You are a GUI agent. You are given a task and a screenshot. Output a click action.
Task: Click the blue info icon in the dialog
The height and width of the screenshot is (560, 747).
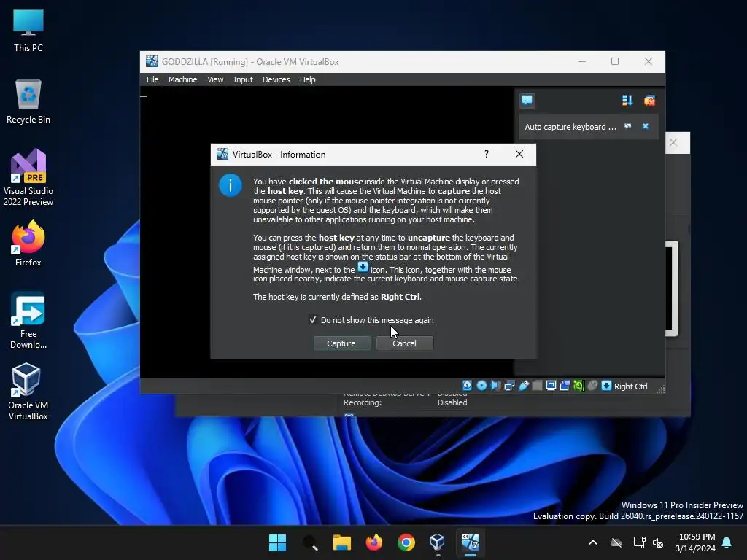(x=230, y=185)
